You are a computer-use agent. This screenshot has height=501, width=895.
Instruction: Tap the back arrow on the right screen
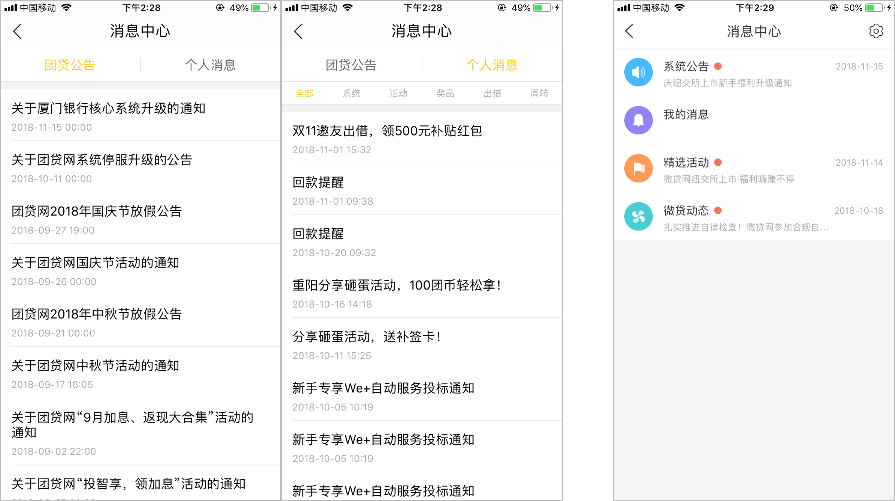[x=629, y=31]
